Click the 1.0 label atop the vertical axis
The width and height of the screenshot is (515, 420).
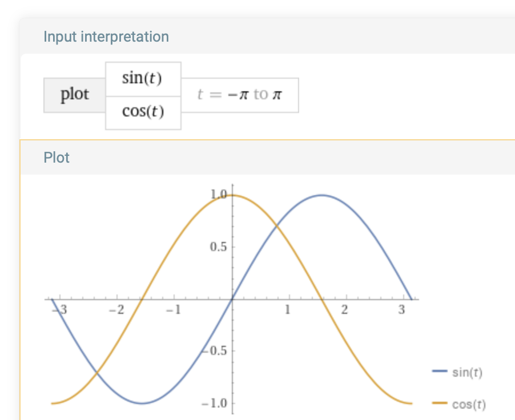pyautogui.click(x=219, y=194)
